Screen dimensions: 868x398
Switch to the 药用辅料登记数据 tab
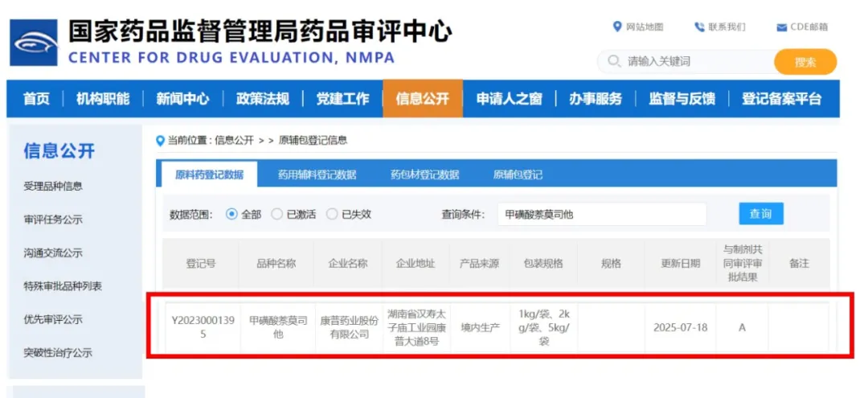pyautogui.click(x=317, y=174)
